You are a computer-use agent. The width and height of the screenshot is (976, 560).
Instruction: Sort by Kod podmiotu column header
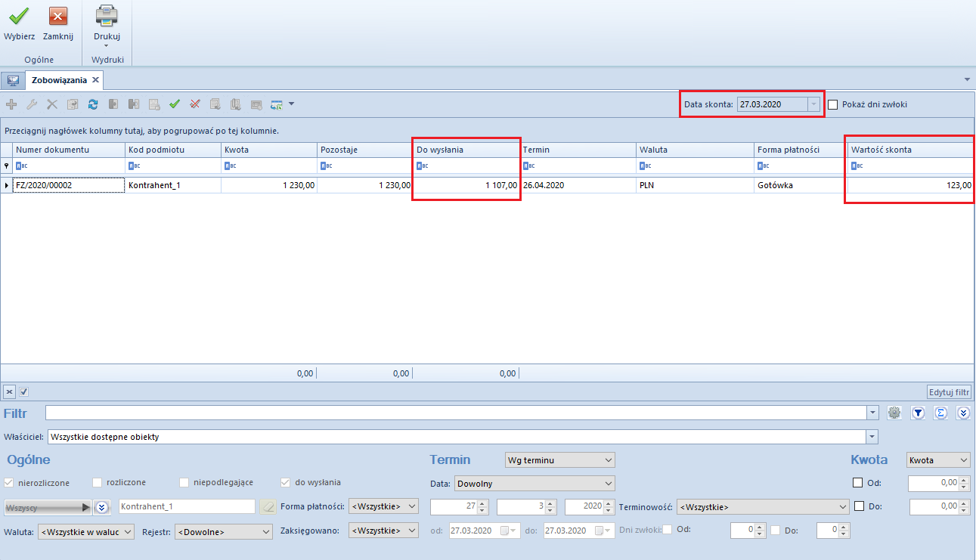[173, 150]
